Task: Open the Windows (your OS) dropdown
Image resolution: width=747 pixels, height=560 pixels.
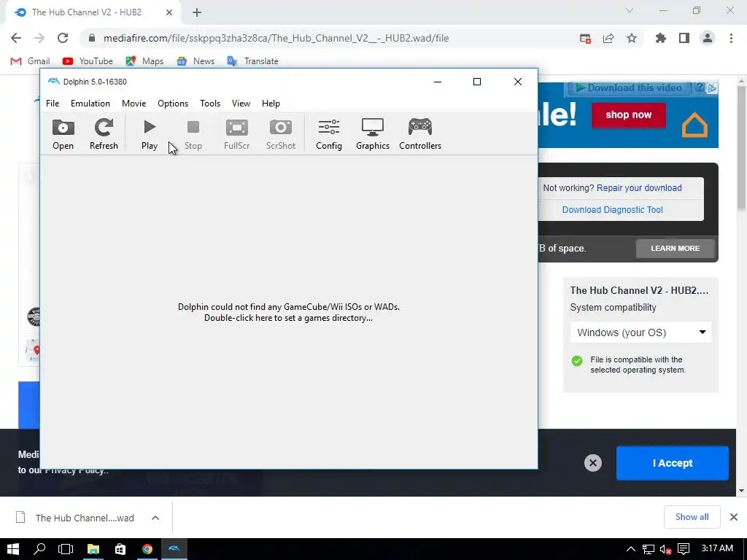Action: pos(640,332)
